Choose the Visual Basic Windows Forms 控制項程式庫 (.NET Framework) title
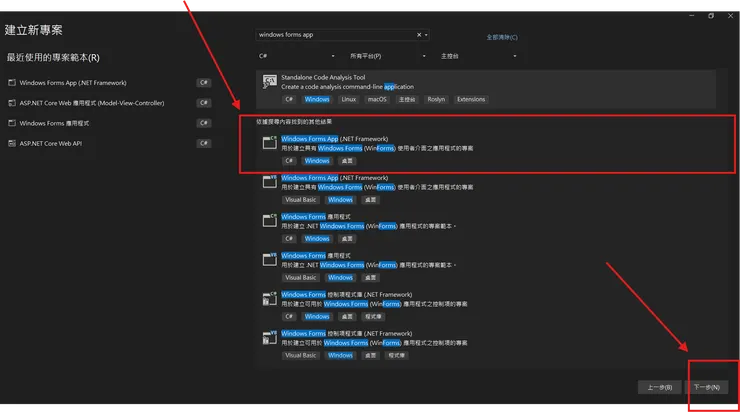Screen dimensions: 740x412 (x=346, y=334)
